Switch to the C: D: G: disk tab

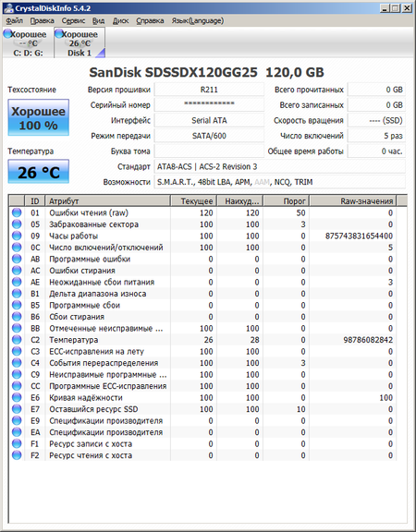[x=28, y=43]
